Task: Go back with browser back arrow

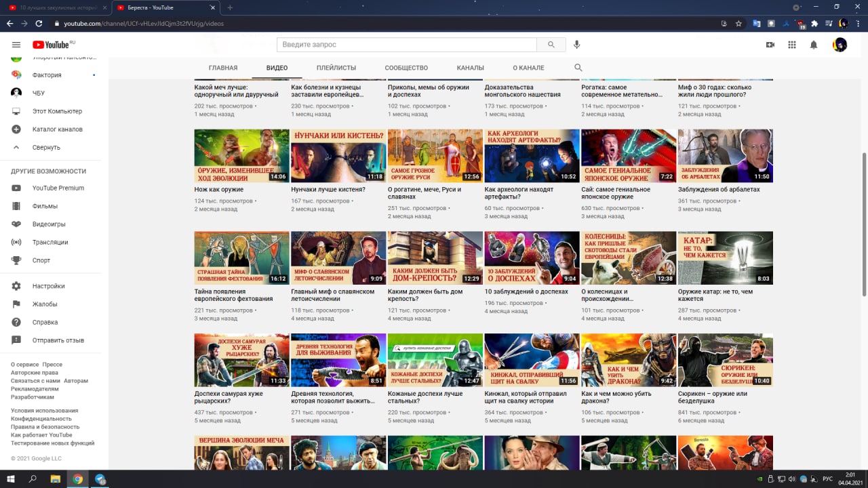Action: click(9, 23)
